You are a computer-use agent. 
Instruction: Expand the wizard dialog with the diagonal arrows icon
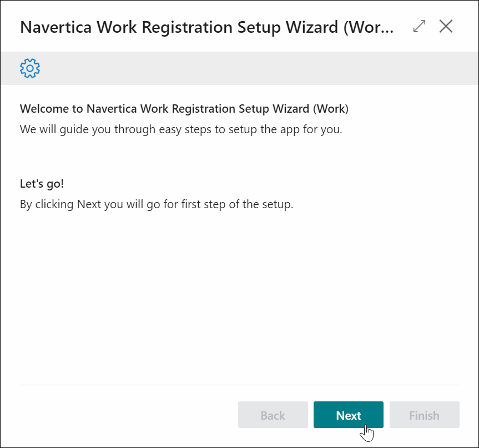[419, 26]
